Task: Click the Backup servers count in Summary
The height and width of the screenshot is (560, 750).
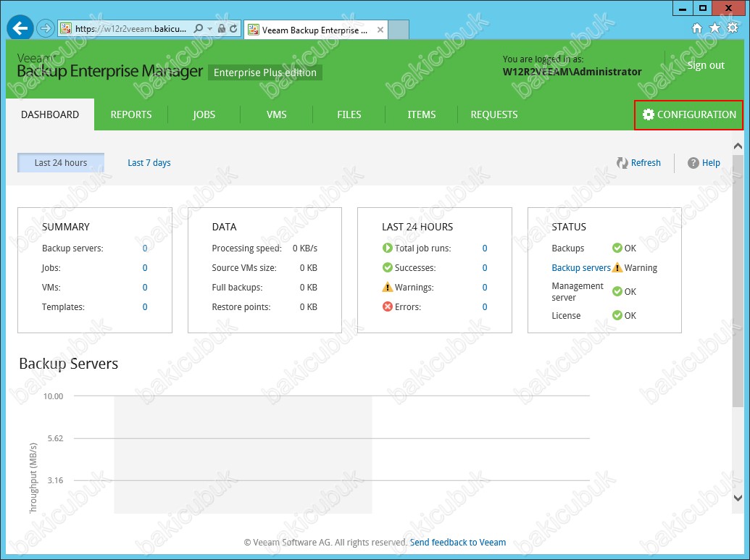Action: pyautogui.click(x=145, y=248)
